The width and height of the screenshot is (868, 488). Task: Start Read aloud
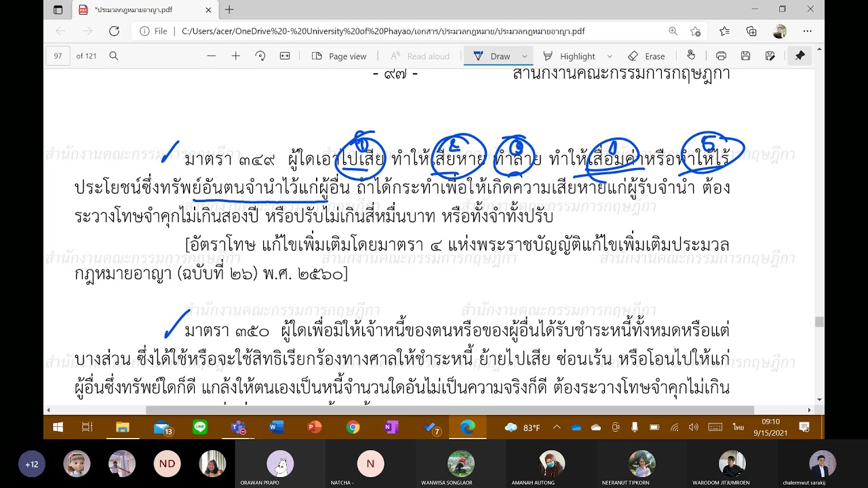[420, 56]
